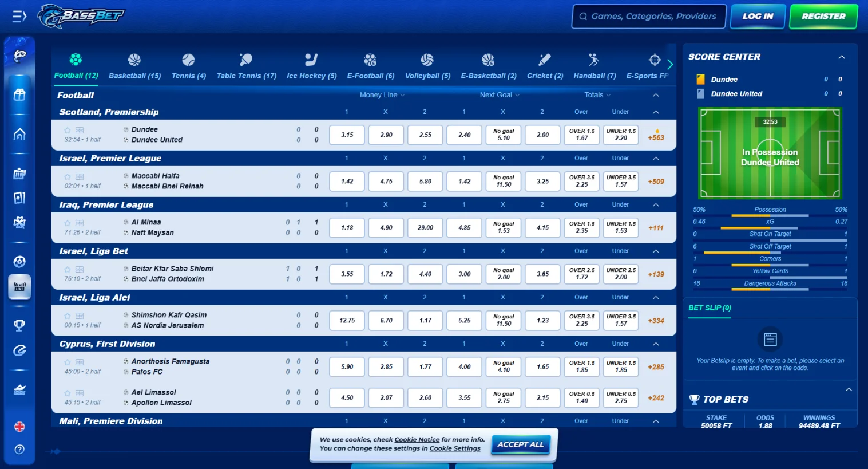
Task: Open the Basketball (15) category tab
Action: [134, 65]
